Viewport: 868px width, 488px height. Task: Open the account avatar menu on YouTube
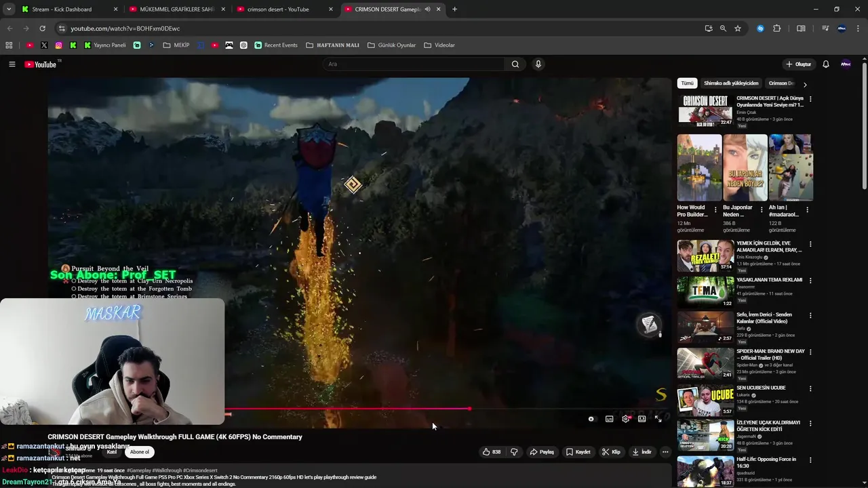pyautogui.click(x=846, y=64)
